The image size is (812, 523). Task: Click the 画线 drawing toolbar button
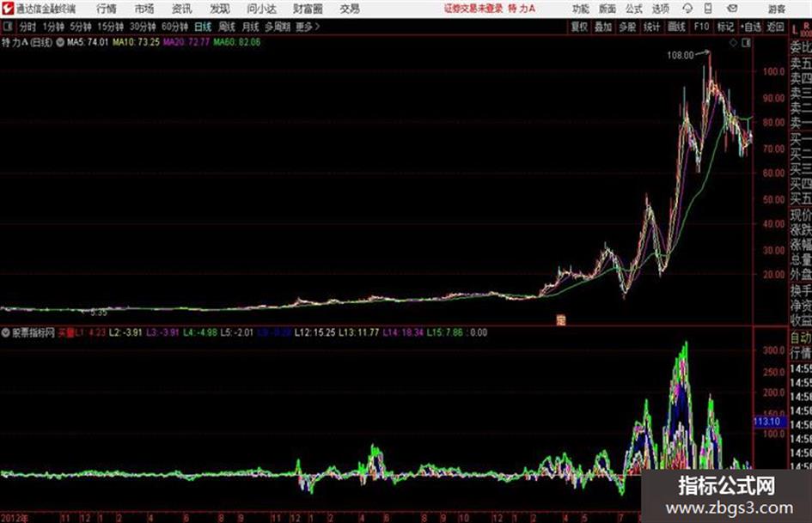676,27
